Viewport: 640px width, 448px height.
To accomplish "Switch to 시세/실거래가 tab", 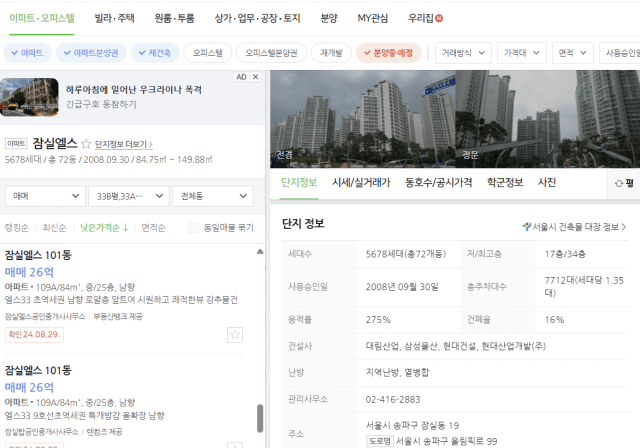I will 361,183.
